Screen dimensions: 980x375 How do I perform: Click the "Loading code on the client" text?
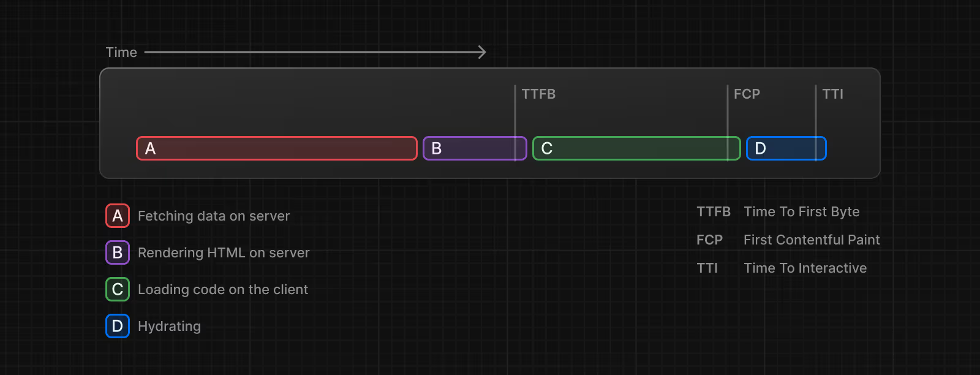click(223, 289)
